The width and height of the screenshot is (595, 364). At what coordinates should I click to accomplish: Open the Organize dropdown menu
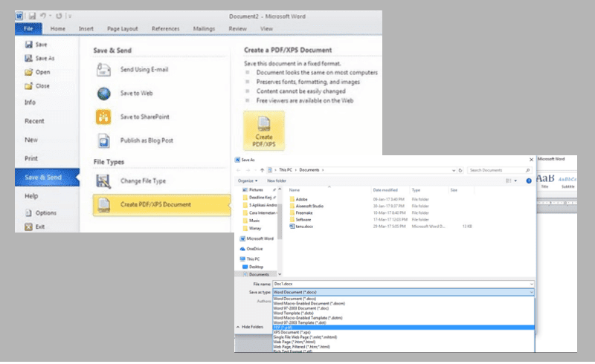coord(248,181)
